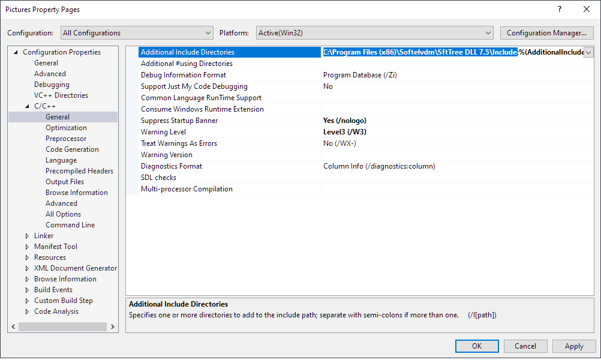Click the No (/WX-) value
601x360 pixels.
point(340,143)
